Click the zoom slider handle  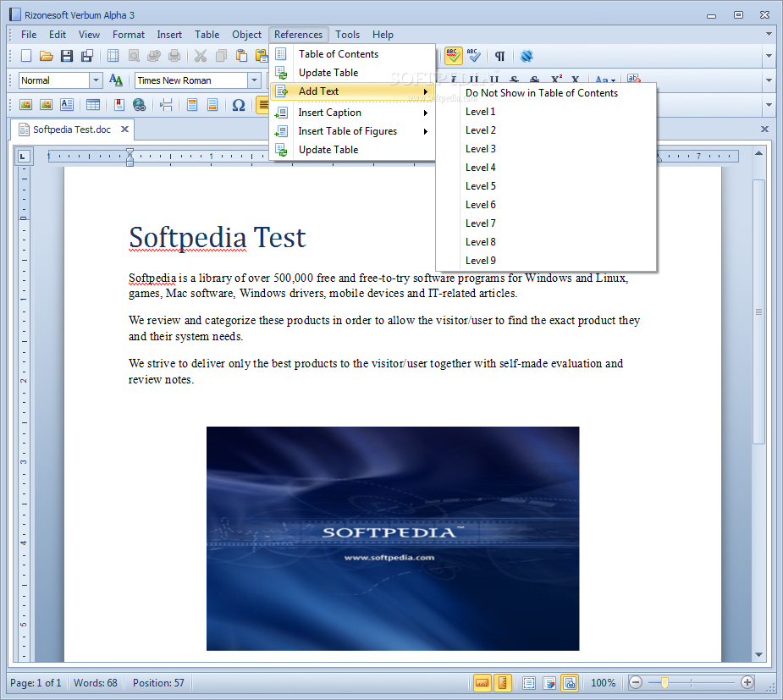664,683
